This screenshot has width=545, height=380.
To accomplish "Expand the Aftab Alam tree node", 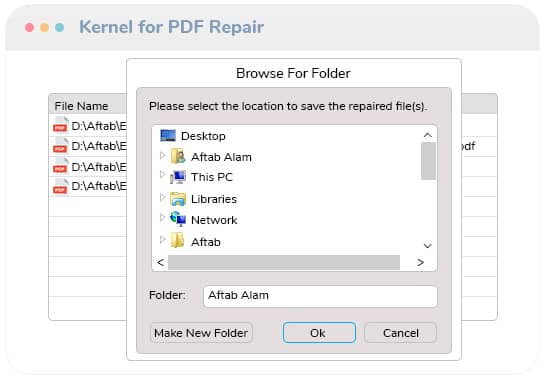I will click(162, 155).
